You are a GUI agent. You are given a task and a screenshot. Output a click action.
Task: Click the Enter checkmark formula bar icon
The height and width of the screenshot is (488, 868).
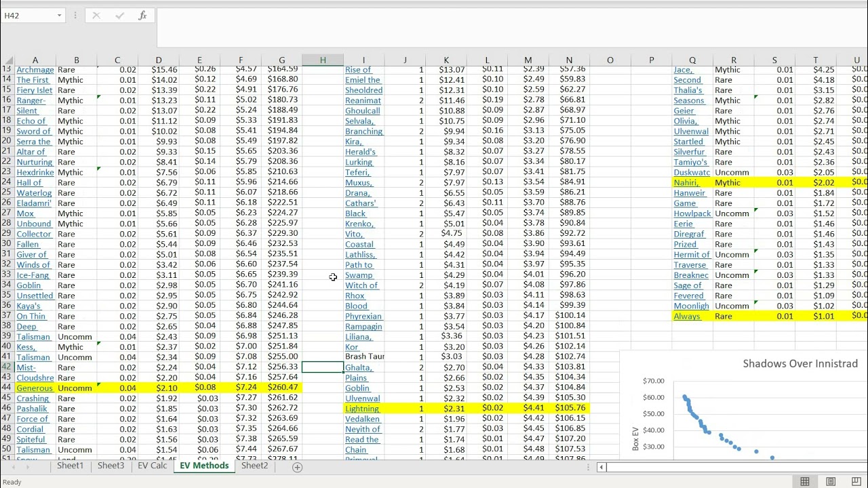(x=119, y=16)
